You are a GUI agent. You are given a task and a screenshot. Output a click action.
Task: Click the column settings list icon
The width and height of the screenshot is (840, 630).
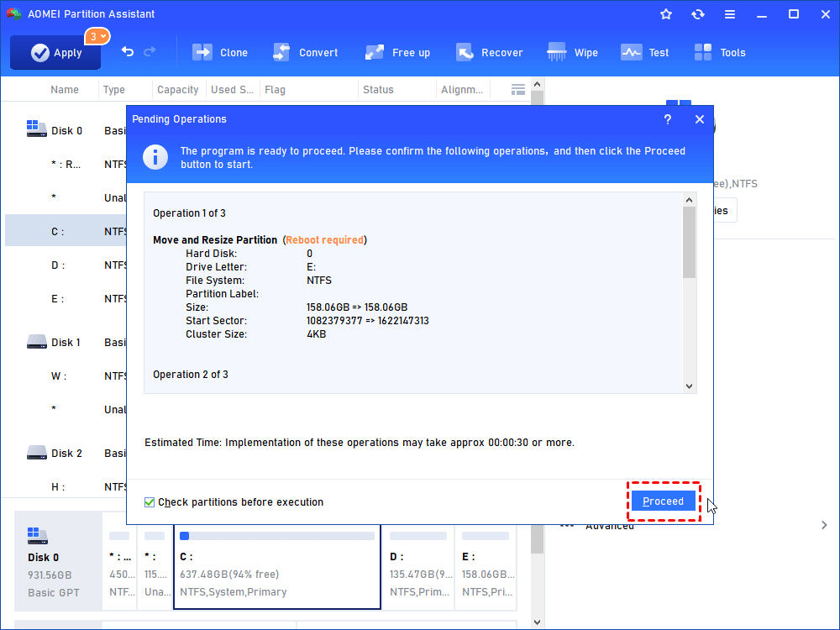(x=518, y=90)
